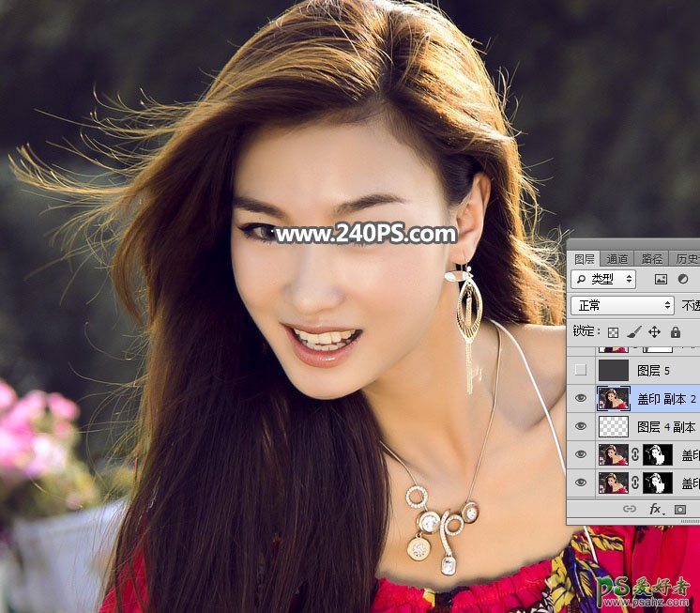The height and width of the screenshot is (613, 700).
Task: Filter layers by pixel layer icon
Action: coord(661,279)
